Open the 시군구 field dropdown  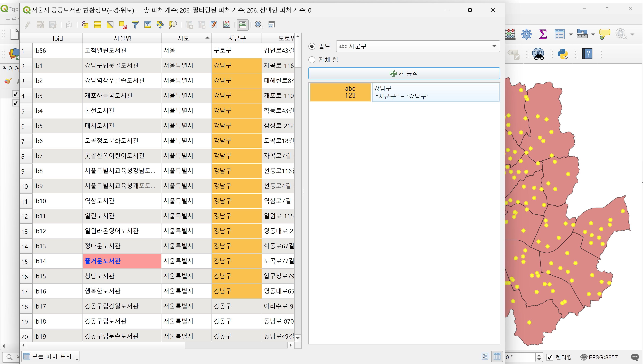coord(417,46)
